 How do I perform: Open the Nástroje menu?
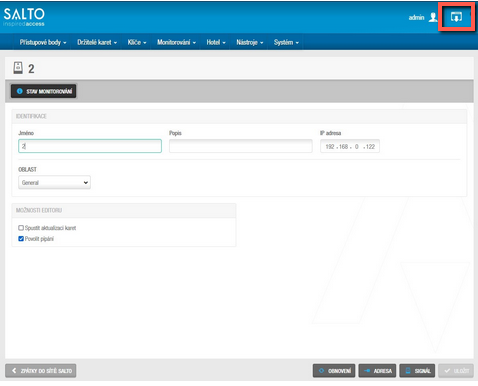[250, 42]
